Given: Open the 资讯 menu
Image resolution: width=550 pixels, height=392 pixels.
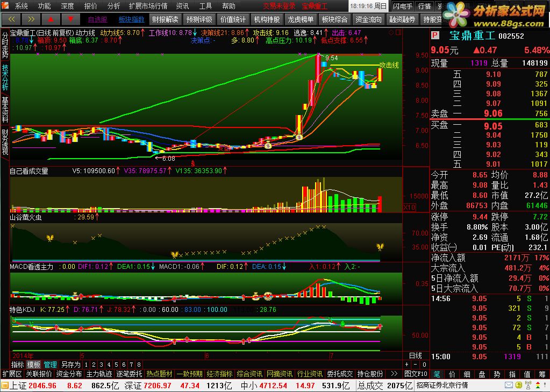Looking at the screenshot, I should click(x=182, y=6).
